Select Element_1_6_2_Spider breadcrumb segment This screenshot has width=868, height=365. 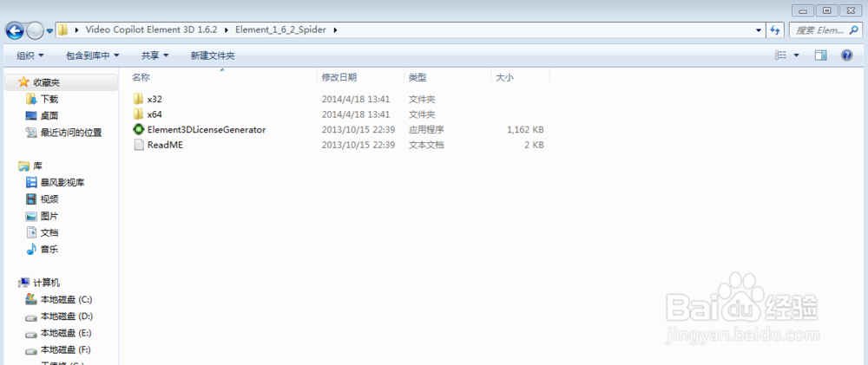(x=280, y=29)
